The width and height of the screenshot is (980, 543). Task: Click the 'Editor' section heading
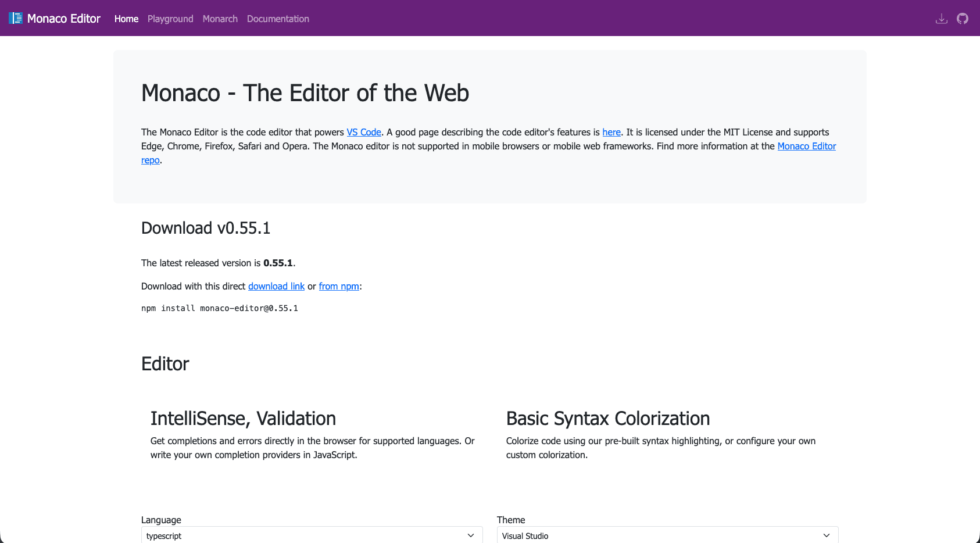(x=165, y=364)
